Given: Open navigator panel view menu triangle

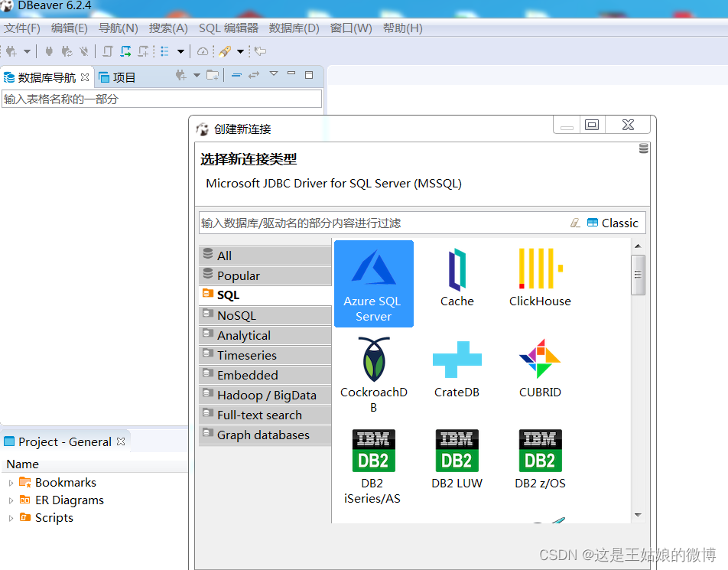Looking at the screenshot, I should point(274,73).
